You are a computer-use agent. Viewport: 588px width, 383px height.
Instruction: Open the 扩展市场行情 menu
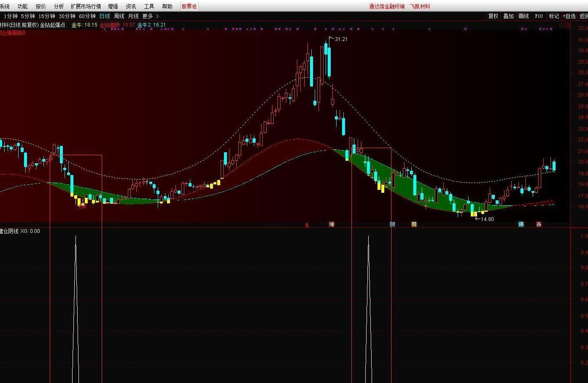86,6
